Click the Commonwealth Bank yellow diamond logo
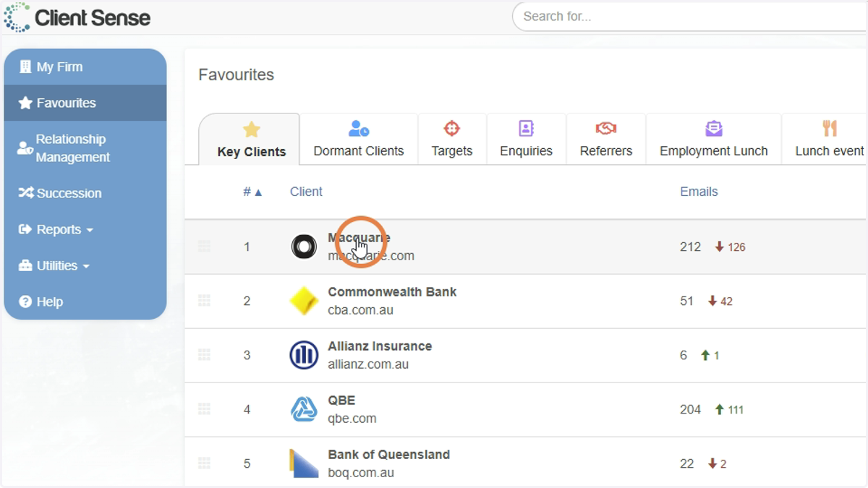Image resolution: width=868 pixels, height=488 pixels. point(304,301)
